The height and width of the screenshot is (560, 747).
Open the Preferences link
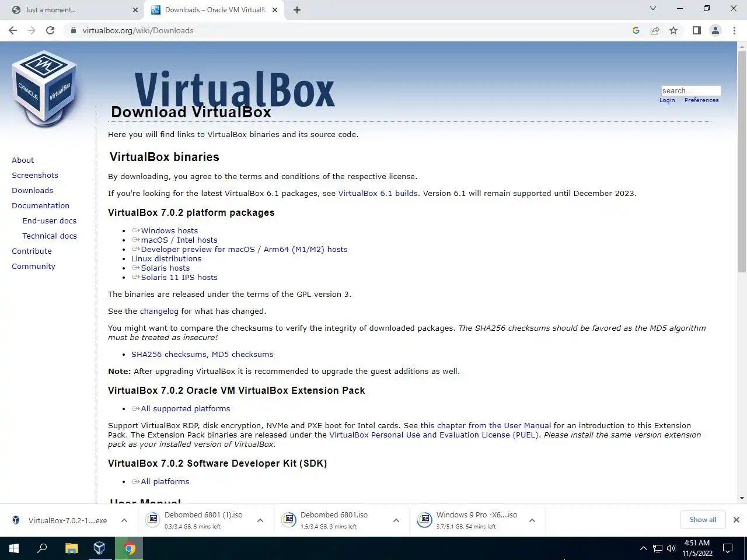tap(701, 100)
